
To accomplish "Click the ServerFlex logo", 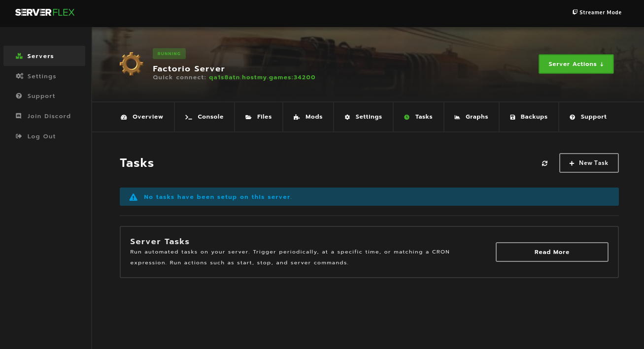I will pos(45,12).
